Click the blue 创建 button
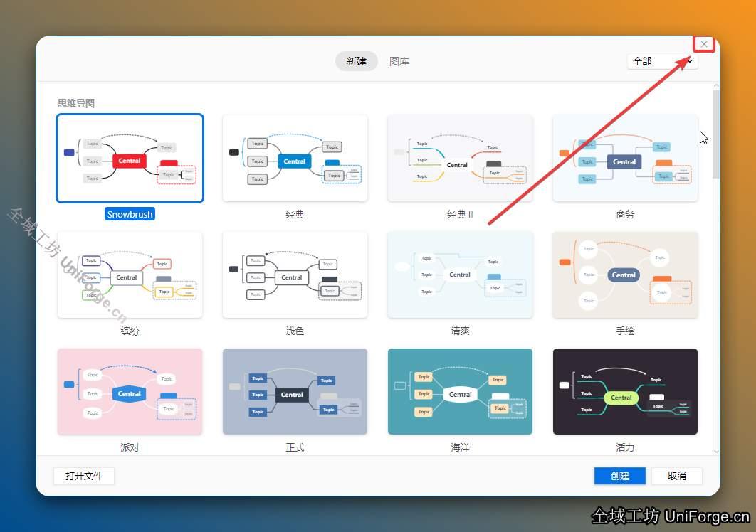The image size is (756, 532). click(619, 476)
